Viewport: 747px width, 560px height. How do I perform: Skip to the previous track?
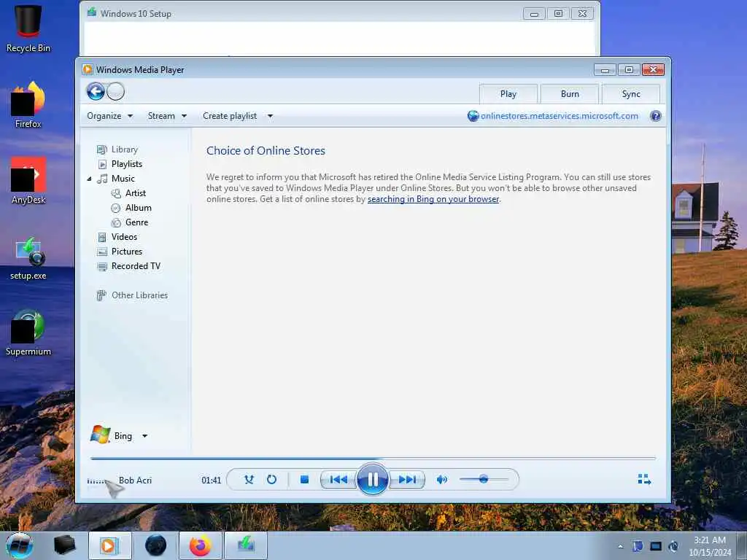click(x=338, y=480)
